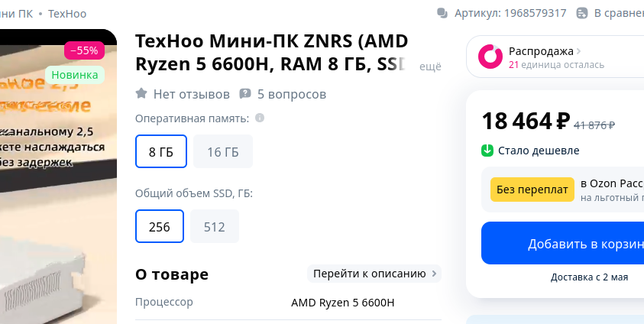Screen dimensions: 644x324
Task: Click the info icon beside Оперативная память
Action: [x=260, y=118]
